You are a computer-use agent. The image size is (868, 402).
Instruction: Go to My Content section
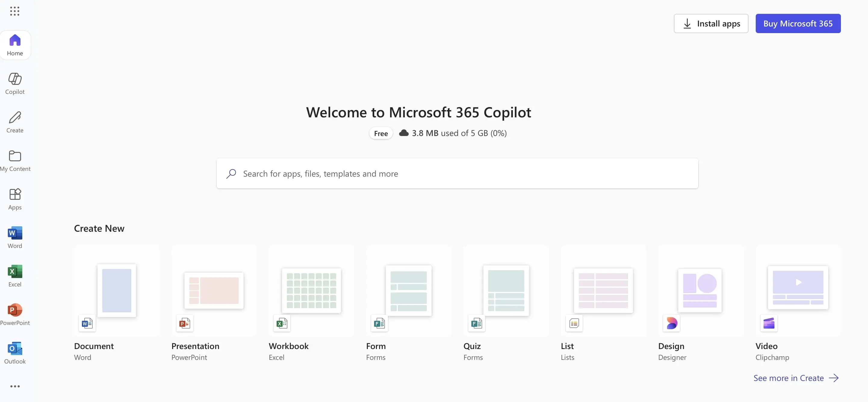click(x=15, y=161)
